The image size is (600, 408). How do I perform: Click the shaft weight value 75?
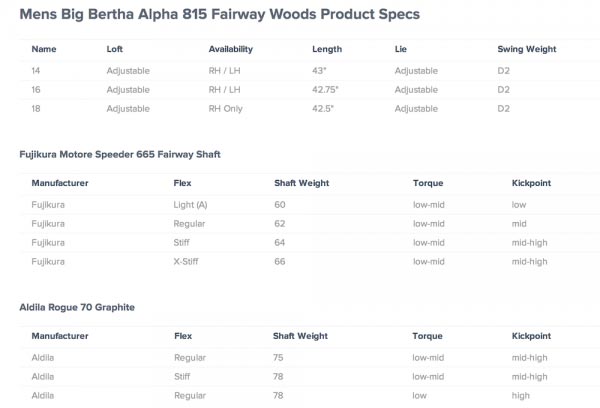(279, 356)
